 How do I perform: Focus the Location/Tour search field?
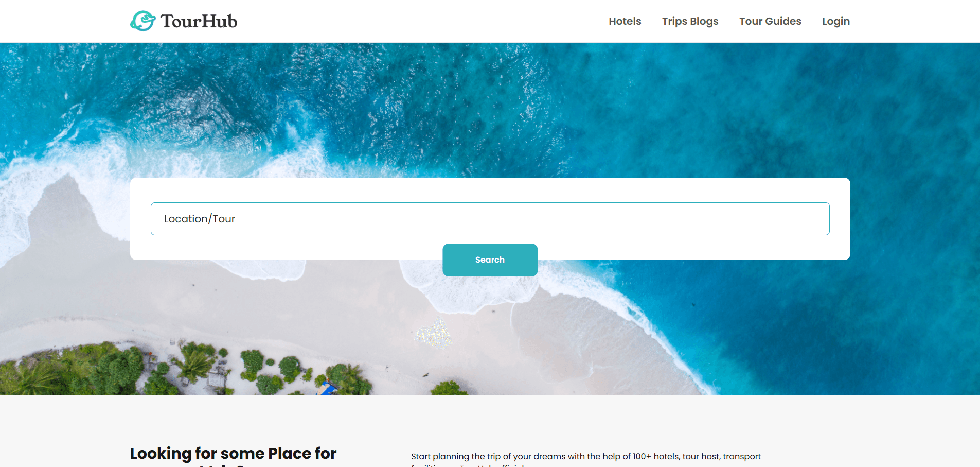[490, 219]
